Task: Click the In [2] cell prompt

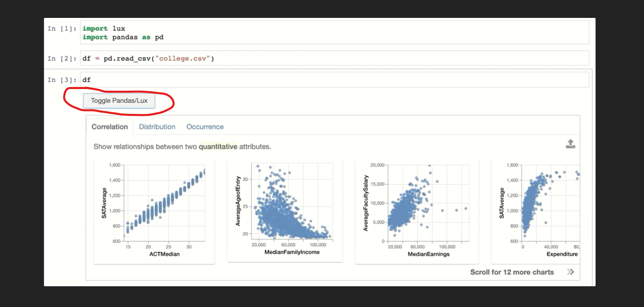Action: pos(62,59)
